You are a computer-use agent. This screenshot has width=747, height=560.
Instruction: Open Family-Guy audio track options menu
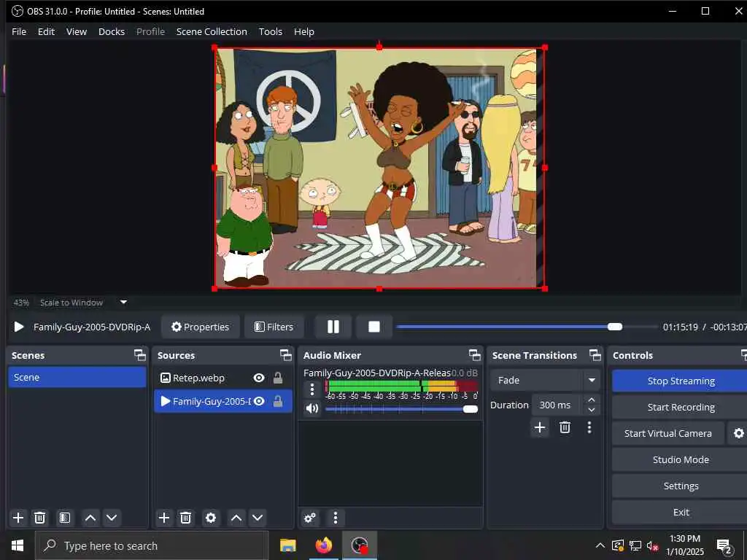312,389
